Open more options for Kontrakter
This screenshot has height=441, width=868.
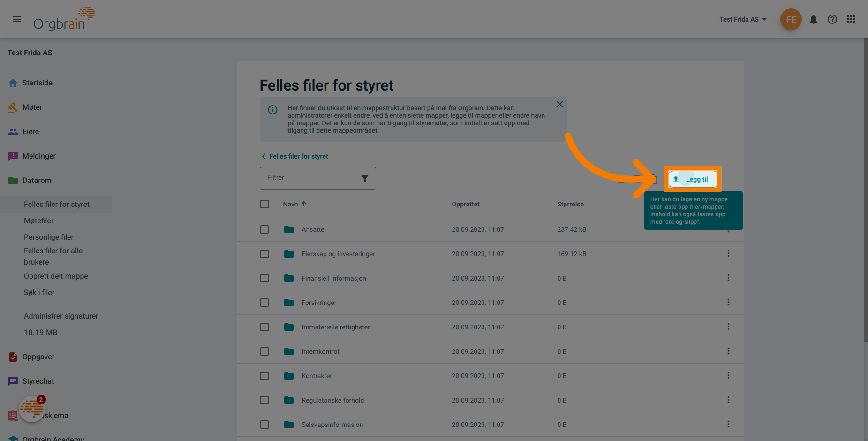click(x=728, y=375)
